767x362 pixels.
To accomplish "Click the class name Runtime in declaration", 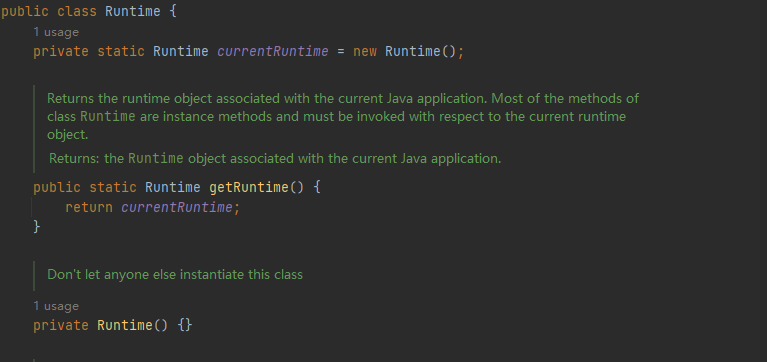I will [x=133, y=11].
